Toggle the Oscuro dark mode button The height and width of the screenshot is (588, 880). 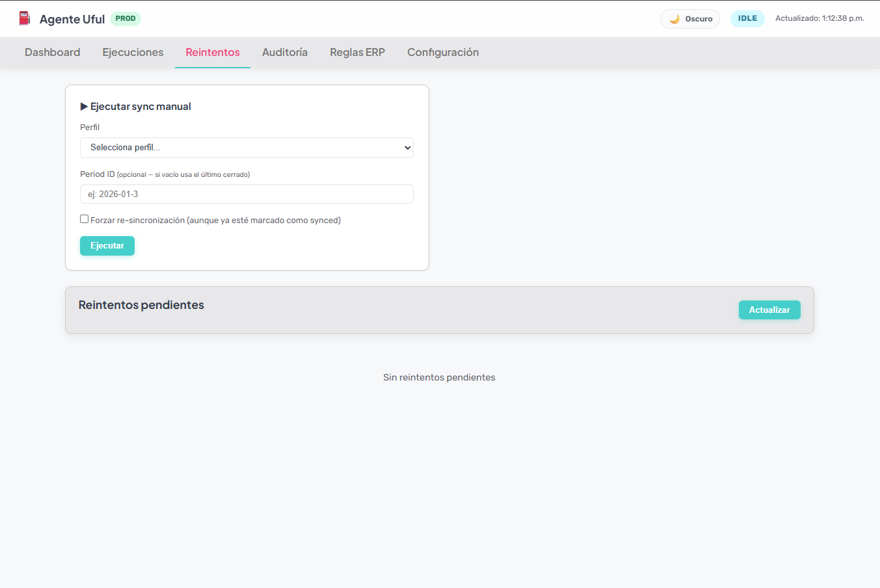coord(690,19)
